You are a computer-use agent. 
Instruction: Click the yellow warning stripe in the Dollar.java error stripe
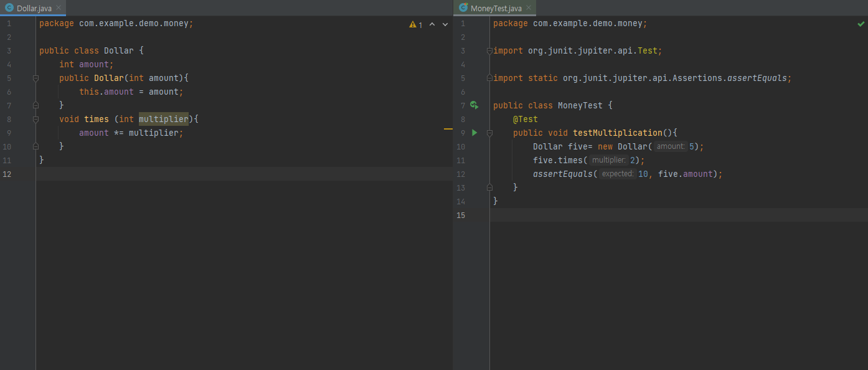point(448,128)
